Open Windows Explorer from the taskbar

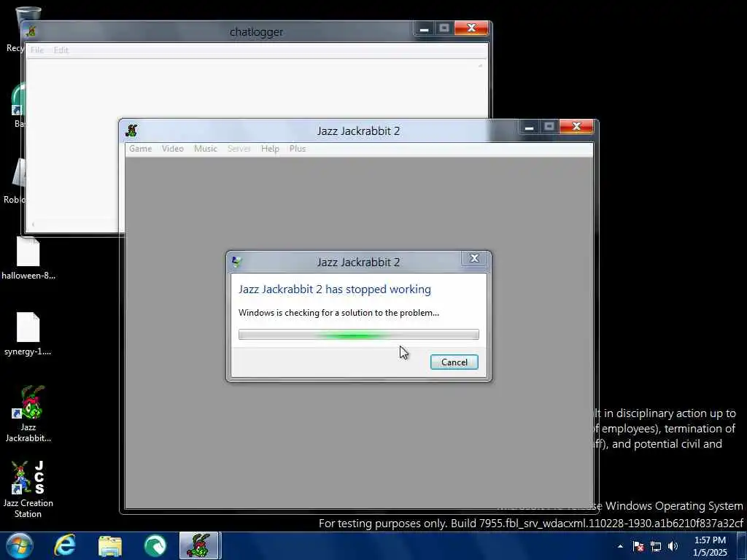[x=110, y=546]
